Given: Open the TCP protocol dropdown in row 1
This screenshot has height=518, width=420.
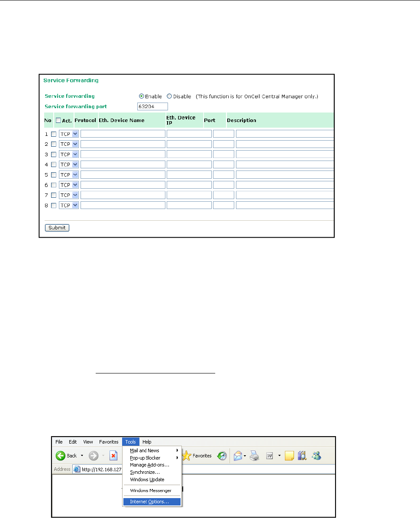Looking at the screenshot, I should coord(69,134).
